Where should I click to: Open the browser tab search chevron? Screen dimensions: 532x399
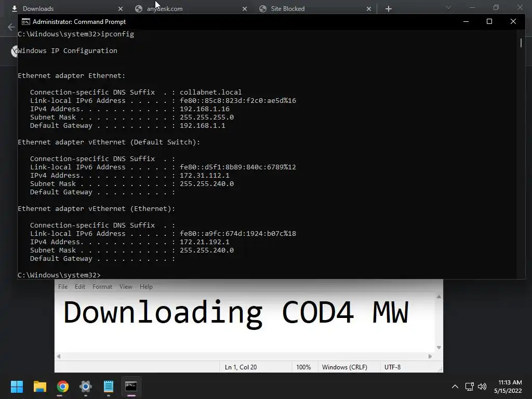pos(448,7)
